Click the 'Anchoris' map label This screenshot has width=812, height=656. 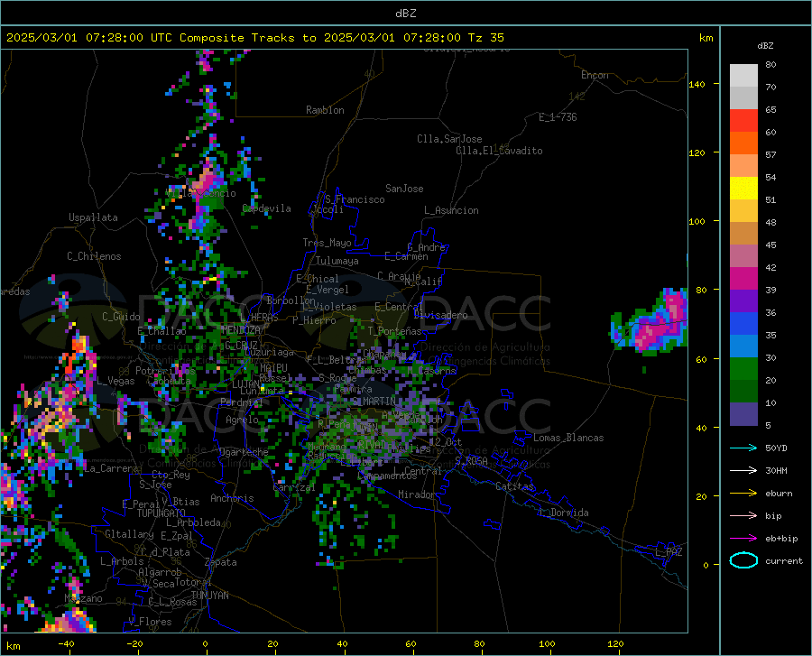[232, 498]
